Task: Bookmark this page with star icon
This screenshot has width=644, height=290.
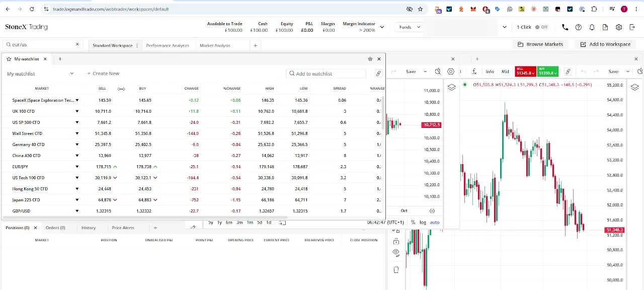Action: click(420, 9)
